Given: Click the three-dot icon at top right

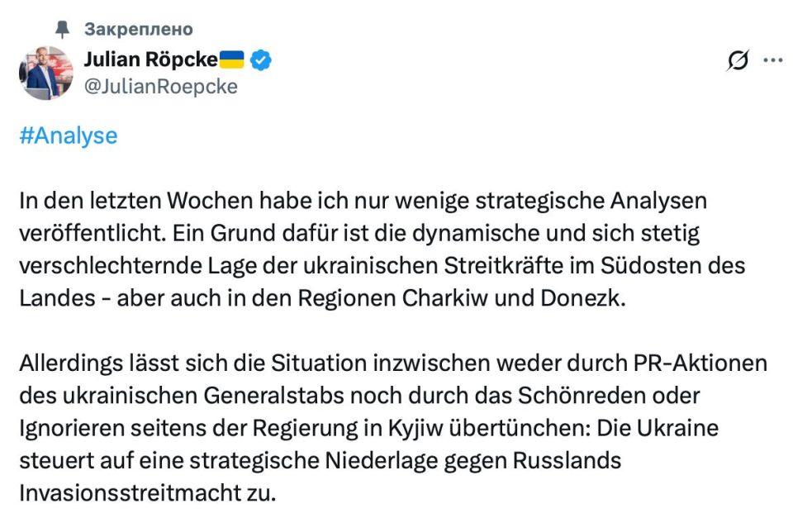Looking at the screenshot, I should [773, 59].
